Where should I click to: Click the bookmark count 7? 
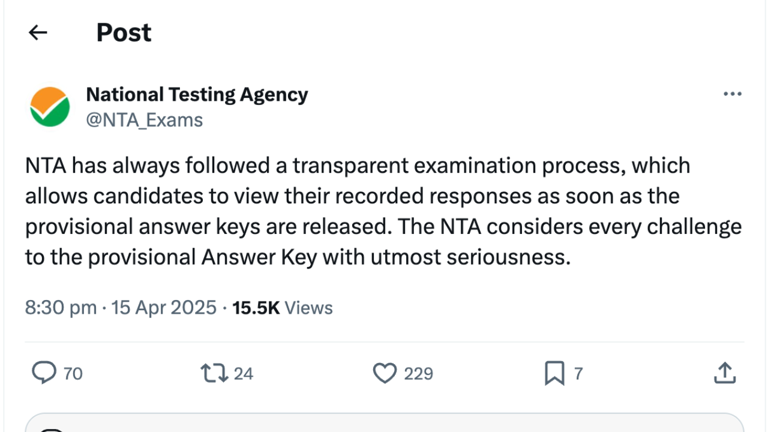click(x=578, y=374)
